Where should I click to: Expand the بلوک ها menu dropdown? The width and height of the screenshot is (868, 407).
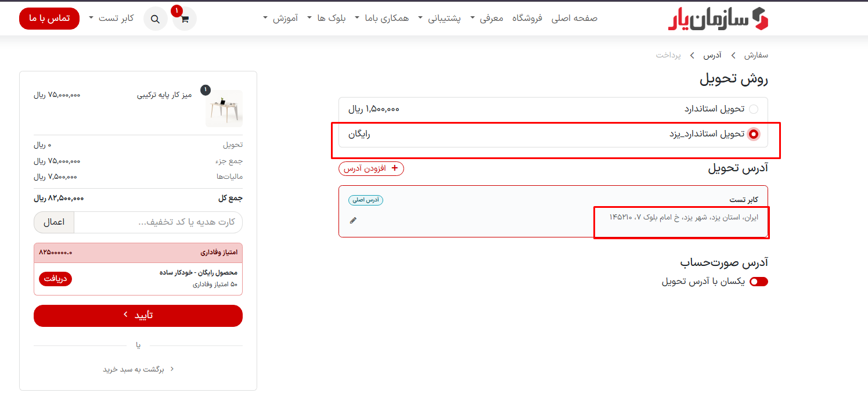point(327,18)
